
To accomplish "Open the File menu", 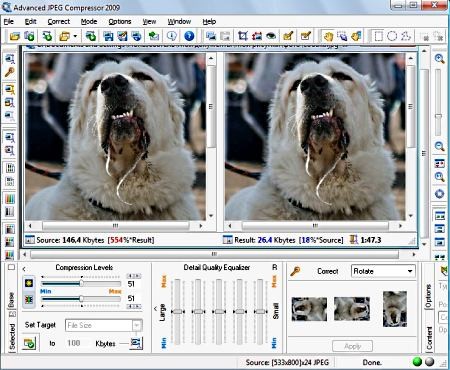I will click(x=9, y=22).
